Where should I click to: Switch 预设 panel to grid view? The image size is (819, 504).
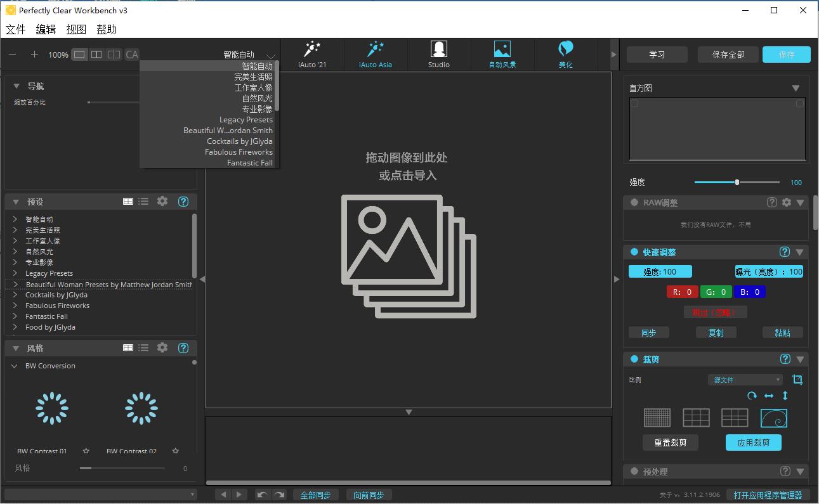(128, 202)
